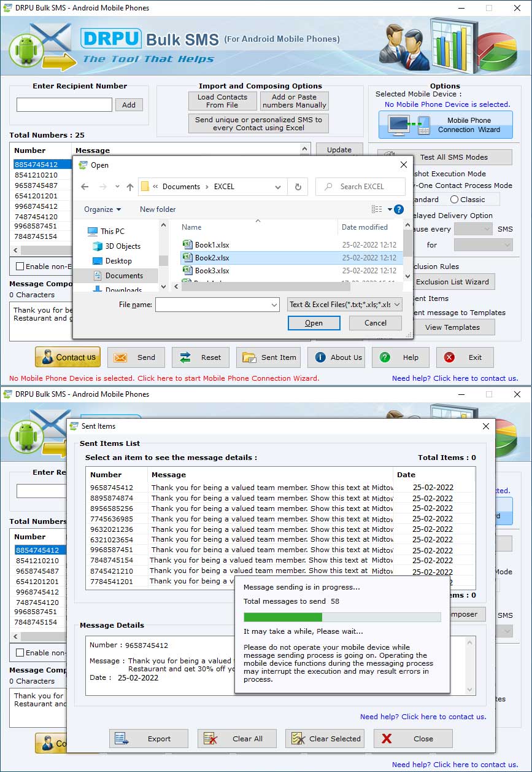This screenshot has height=772, width=532.
Task: Click New folder in the Open dialog
Action: point(158,209)
